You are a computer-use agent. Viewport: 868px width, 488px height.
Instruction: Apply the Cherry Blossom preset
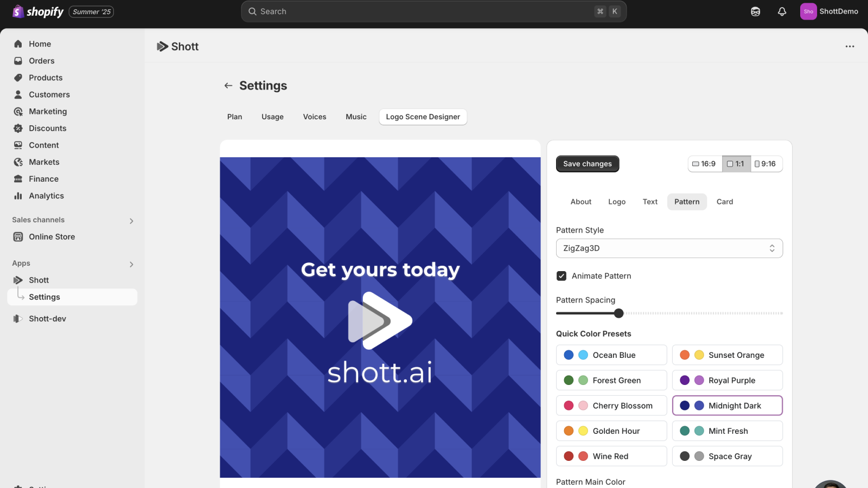pyautogui.click(x=611, y=406)
